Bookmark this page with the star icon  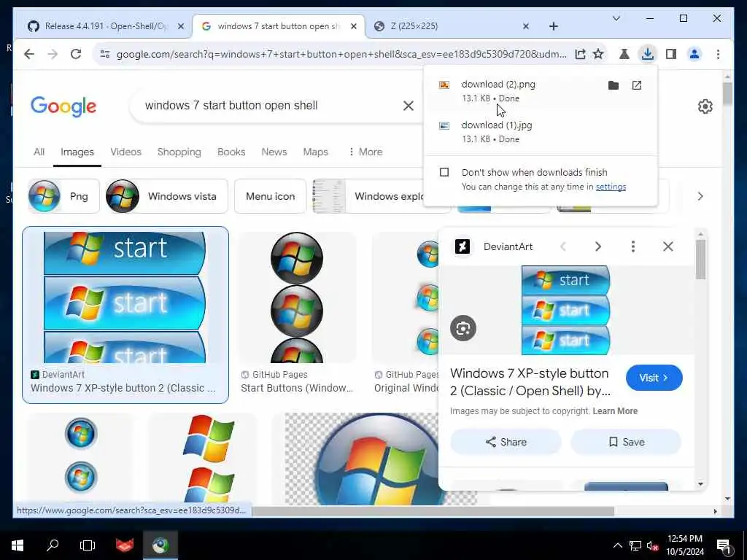[598, 54]
